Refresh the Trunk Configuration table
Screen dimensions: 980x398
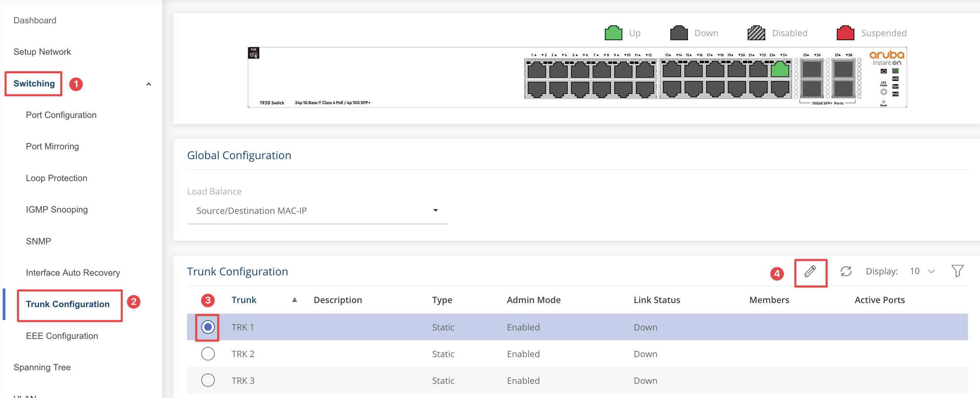pos(846,271)
